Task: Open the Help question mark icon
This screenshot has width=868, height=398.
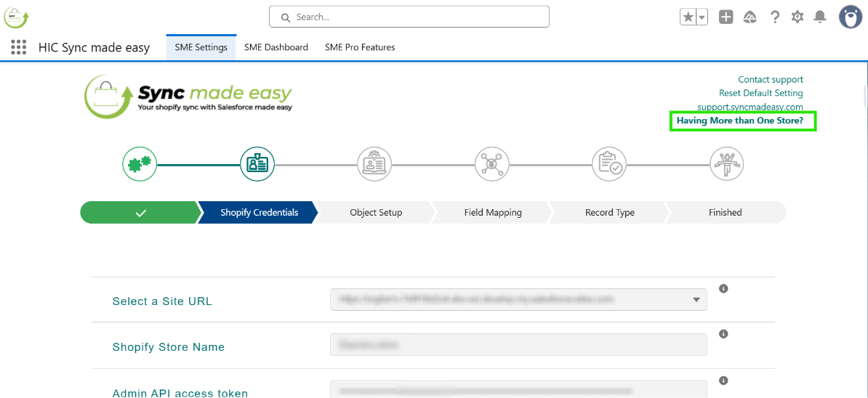Action: point(775,17)
